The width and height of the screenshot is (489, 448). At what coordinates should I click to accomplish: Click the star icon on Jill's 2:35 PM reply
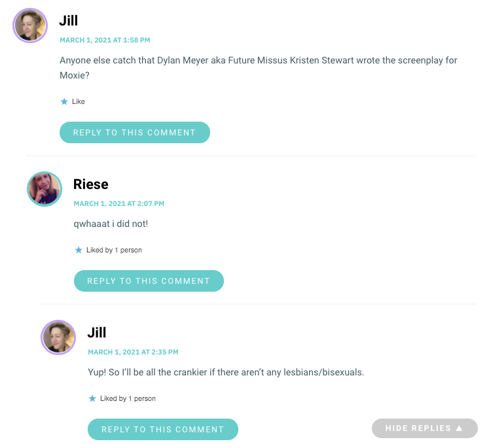[x=92, y=398]
